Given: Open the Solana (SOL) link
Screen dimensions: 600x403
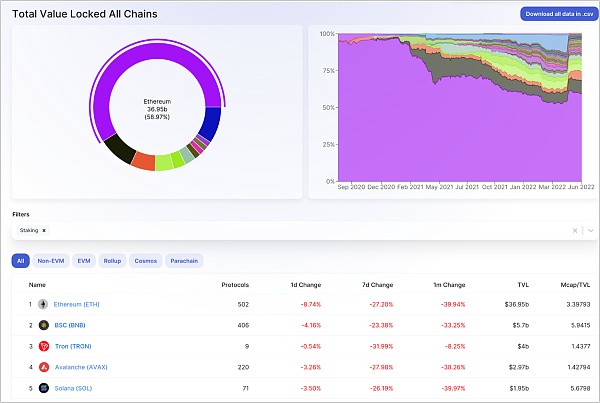Looking at the screenshot, I should [x=73, y=388].
